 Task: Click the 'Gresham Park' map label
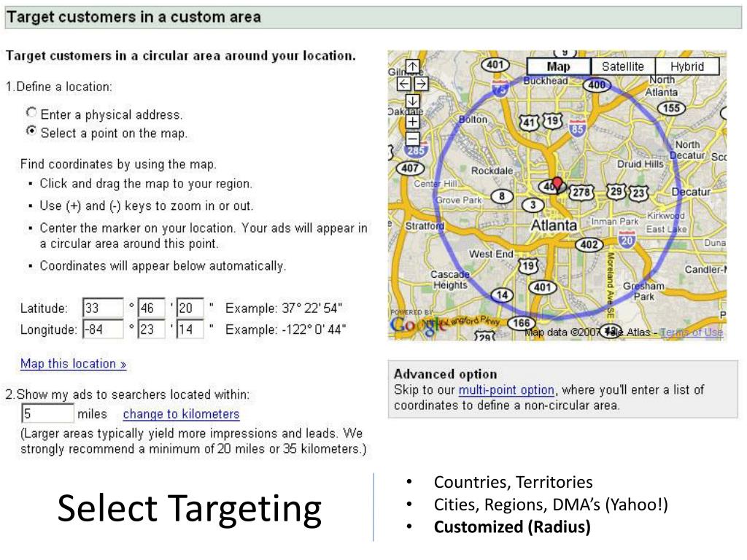pyautogui.click(x=643, y=291)
